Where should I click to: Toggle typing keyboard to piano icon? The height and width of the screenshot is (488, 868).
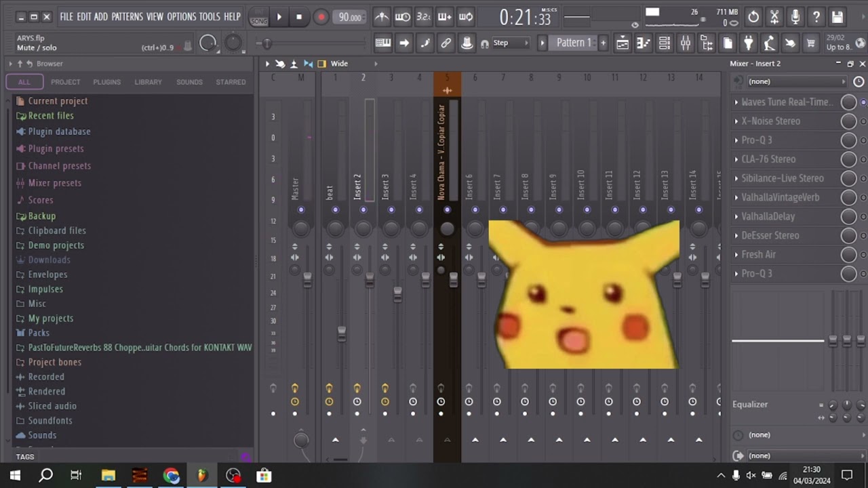tap(383, 43)
